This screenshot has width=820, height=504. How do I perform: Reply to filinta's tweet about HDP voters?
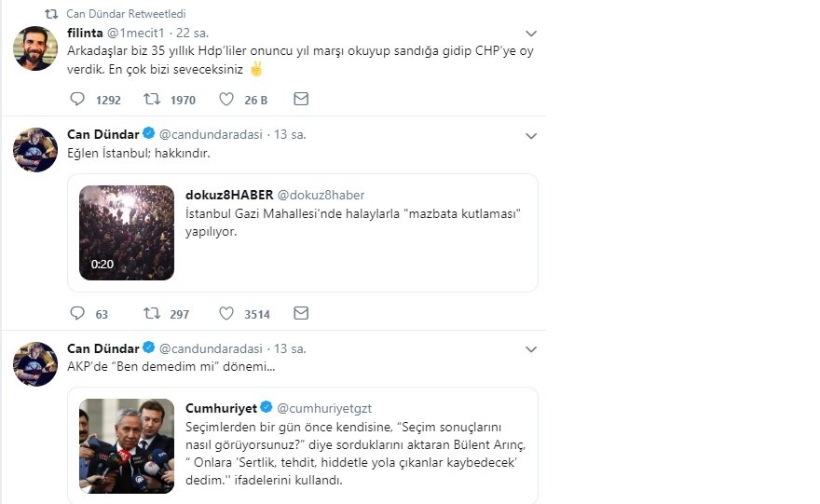(77, 99)
